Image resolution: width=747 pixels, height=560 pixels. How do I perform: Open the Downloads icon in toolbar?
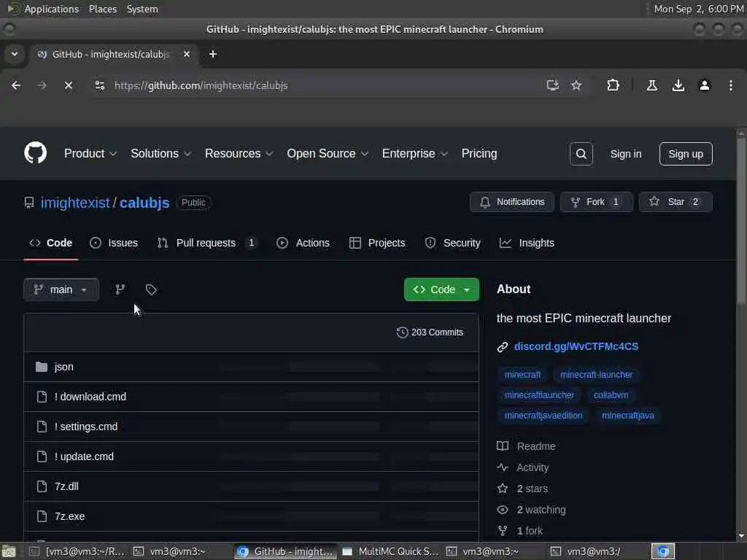pos(678,85)
